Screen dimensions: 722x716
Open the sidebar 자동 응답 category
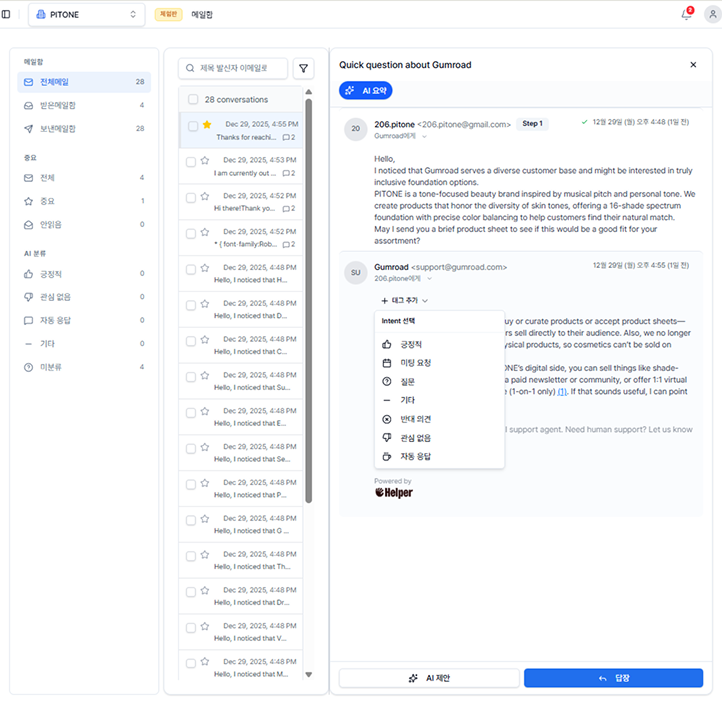click(x=84, y=320)
